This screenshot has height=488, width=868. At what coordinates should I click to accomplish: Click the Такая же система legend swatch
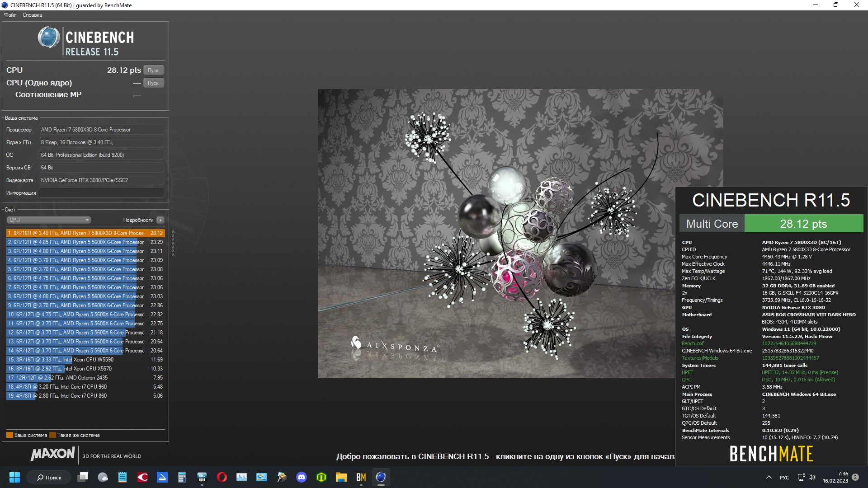52,435
